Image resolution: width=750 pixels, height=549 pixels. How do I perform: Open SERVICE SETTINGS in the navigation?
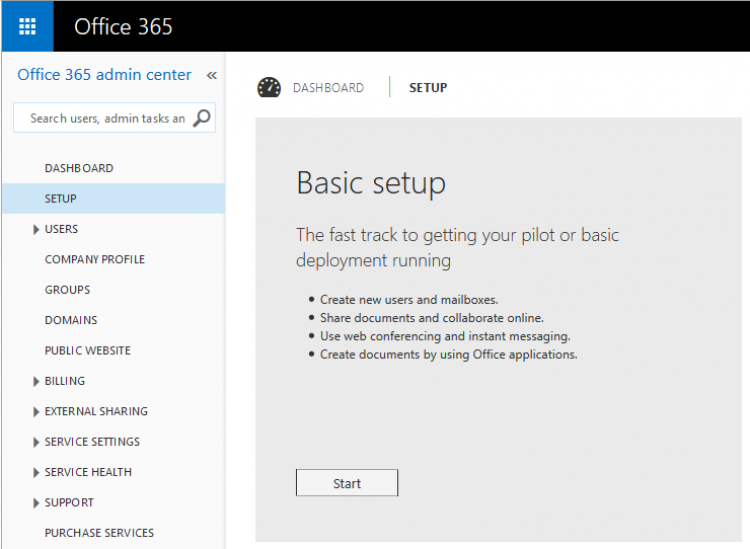tap(92, 442)
